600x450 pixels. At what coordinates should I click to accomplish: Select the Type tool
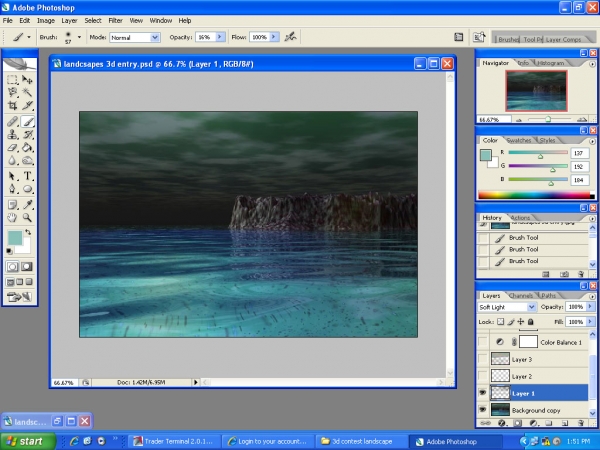tap(27, 176)
